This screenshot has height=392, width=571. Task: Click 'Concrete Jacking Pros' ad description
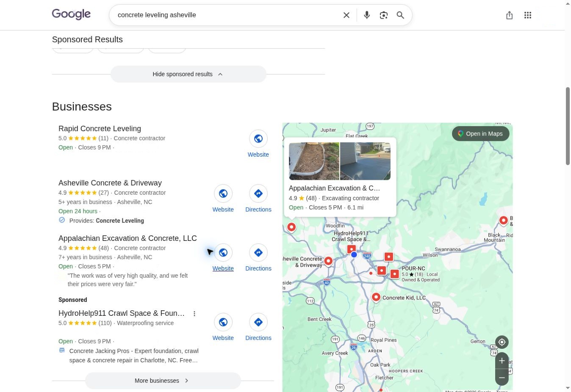(134, 356)
